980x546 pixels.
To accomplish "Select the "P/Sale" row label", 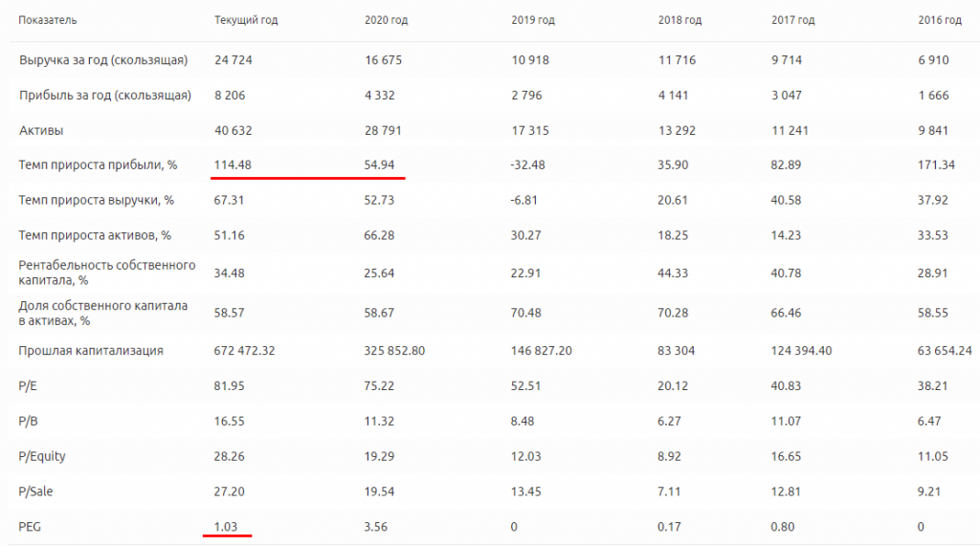I will coord(36,491).
